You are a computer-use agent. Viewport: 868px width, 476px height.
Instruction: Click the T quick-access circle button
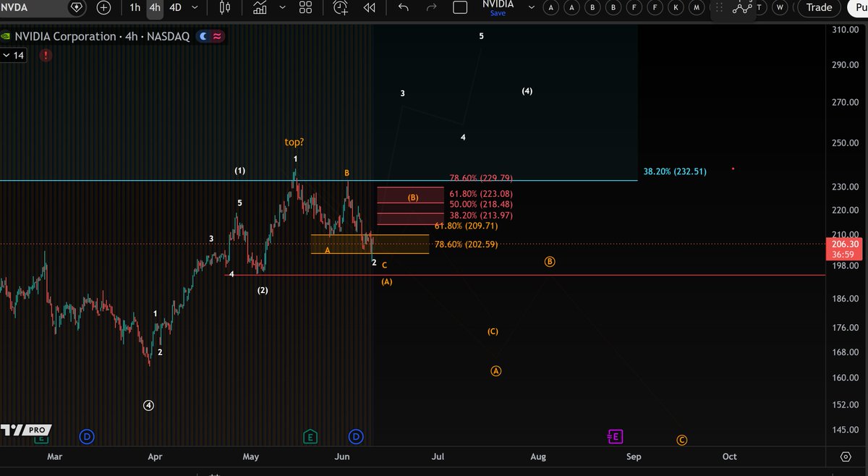759,7
